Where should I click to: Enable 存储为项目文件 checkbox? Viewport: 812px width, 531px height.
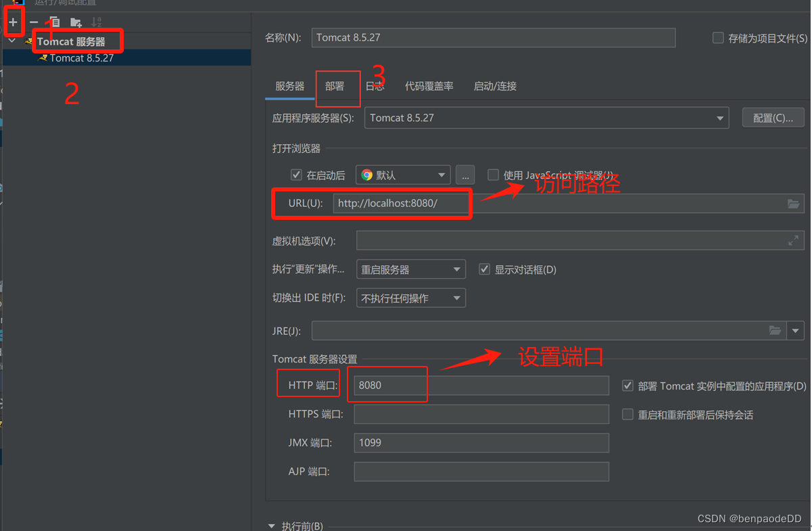718,38
